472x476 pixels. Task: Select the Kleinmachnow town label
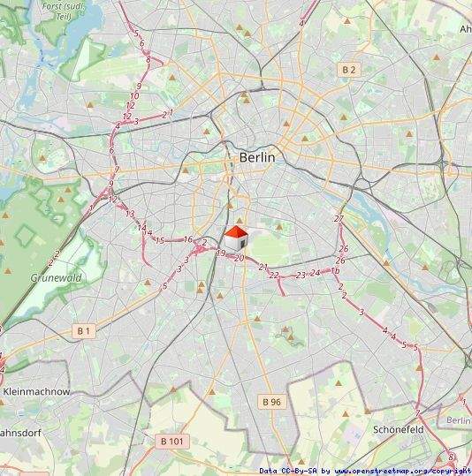(x=36, y=391)
